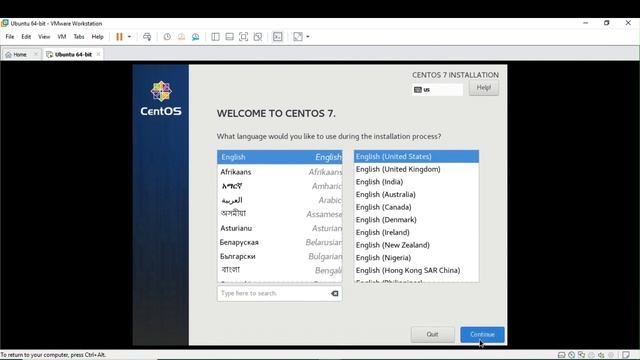Click the network adapter status icon

pos(581,355)
